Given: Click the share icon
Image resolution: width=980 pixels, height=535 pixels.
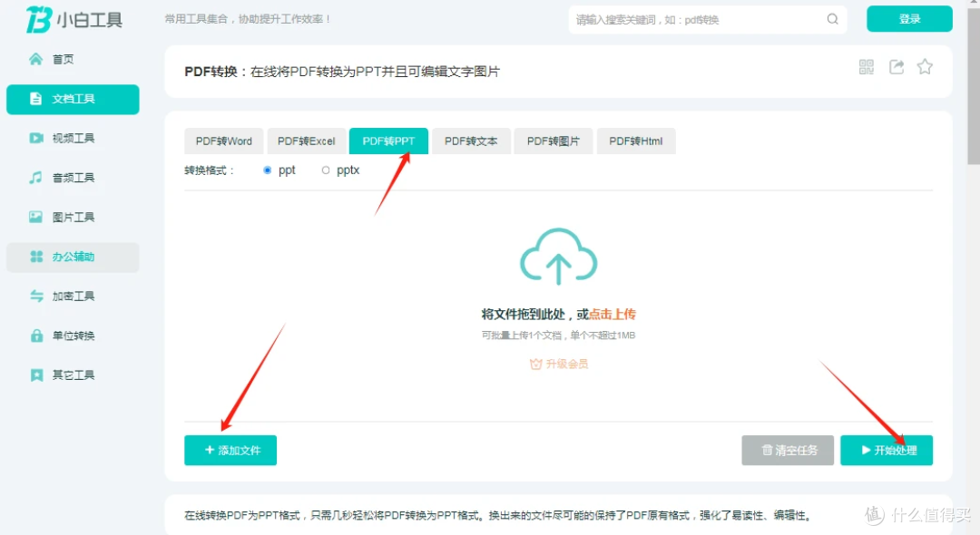Looking at the screenshot, I should point(897,67).
